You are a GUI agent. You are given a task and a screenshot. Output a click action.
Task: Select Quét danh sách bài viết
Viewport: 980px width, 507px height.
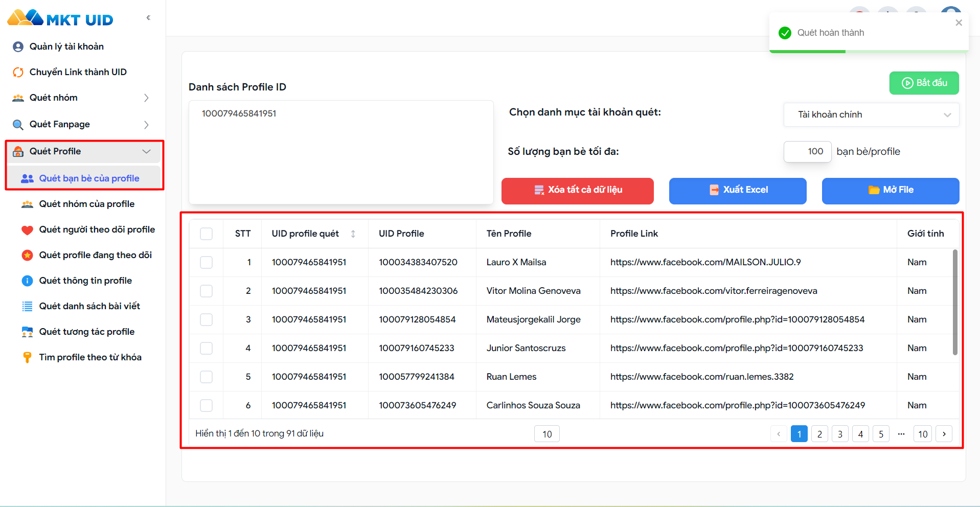[x=89, y=306]
